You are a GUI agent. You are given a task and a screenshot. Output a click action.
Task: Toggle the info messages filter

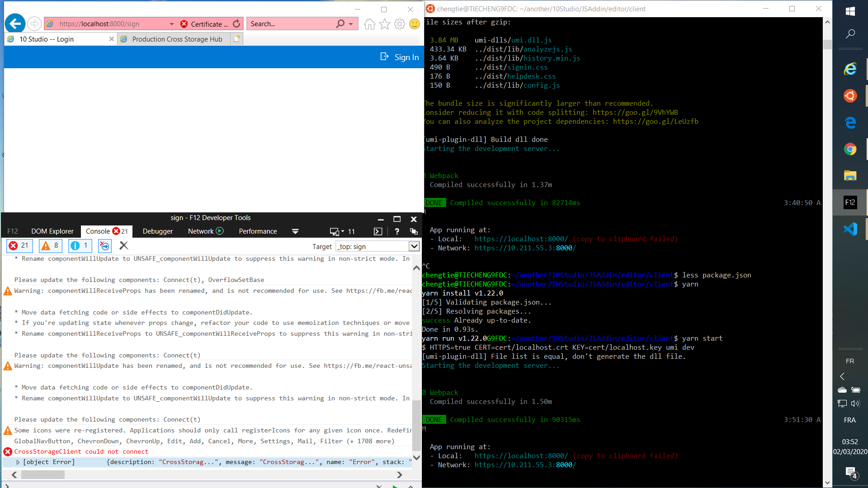[x=80, y=246]
